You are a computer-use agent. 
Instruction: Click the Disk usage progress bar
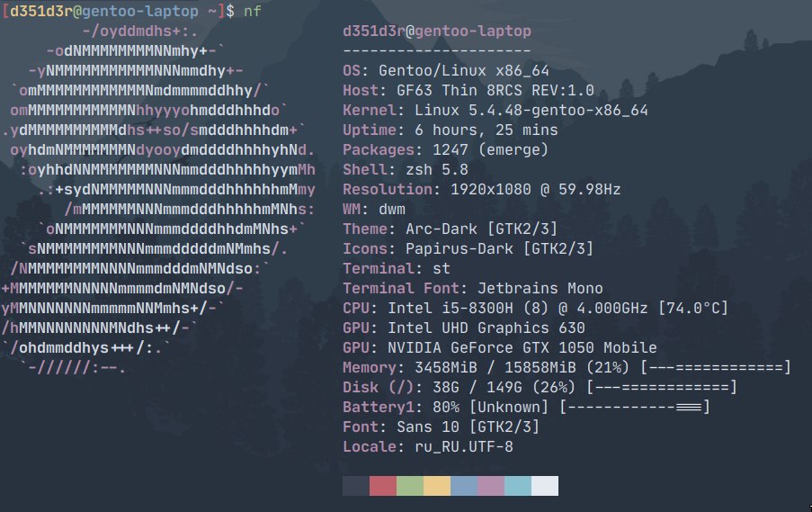tap(661, 388)
